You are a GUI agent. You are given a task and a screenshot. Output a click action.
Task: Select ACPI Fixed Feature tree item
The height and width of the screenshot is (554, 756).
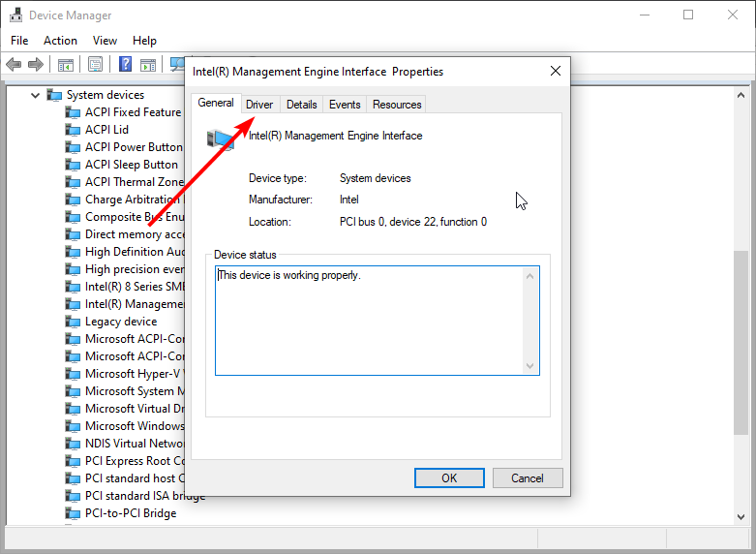(x=133, y=112)
